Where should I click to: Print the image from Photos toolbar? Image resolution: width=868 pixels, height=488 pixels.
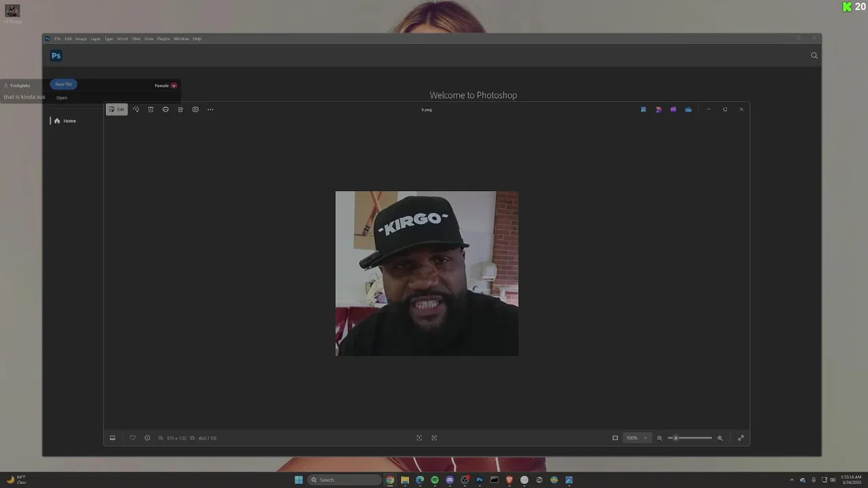click(165, 109)
